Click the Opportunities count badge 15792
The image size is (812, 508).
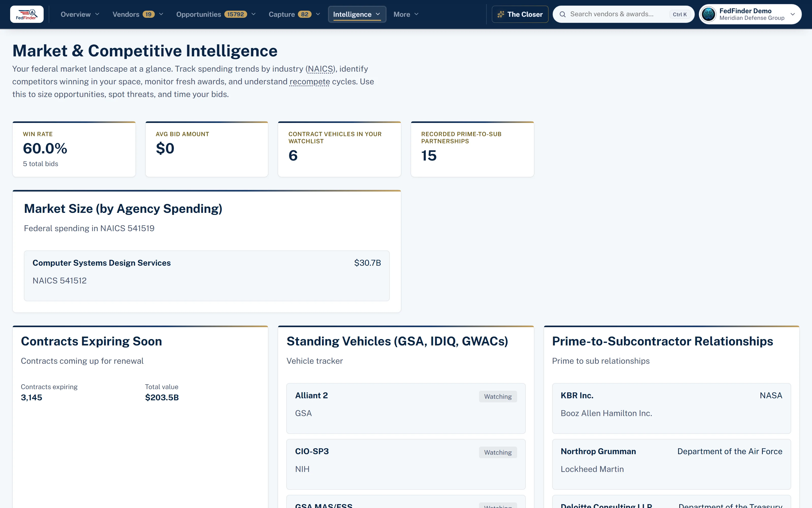[235, 14]
